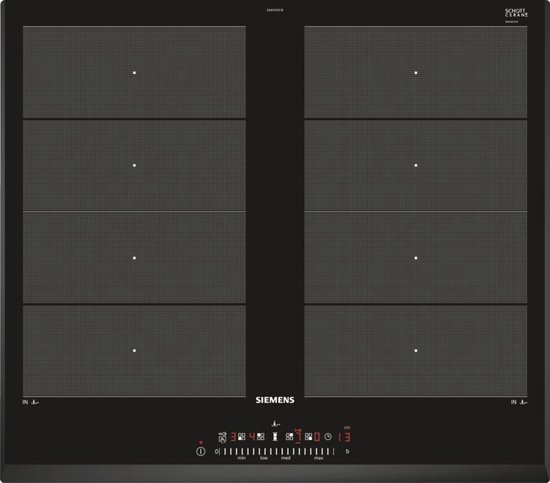Viewport: 550px width, 483px height.
Task: Tap the powerBoost 'b' button
Action: (347, 452)
